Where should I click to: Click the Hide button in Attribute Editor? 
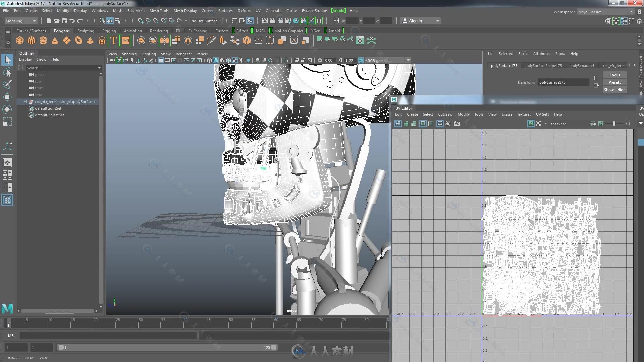621,90
